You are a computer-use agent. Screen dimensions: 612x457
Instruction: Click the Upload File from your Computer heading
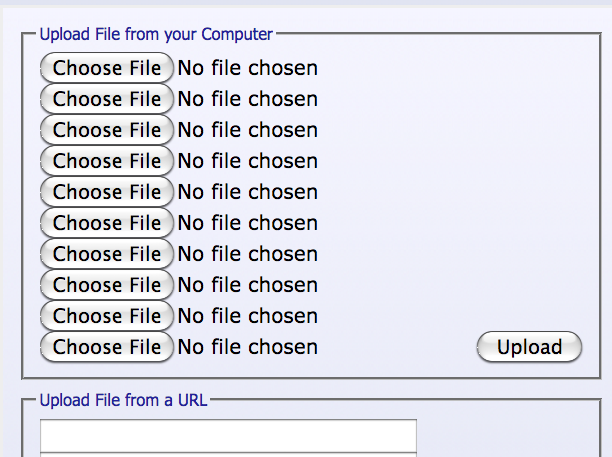click(156, 34)
